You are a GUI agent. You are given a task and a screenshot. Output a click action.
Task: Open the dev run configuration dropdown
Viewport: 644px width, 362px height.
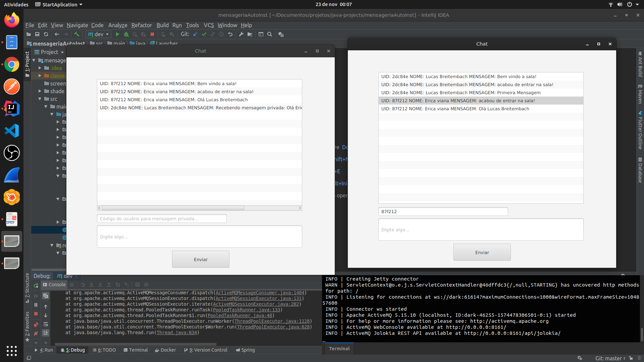[99, 34]
